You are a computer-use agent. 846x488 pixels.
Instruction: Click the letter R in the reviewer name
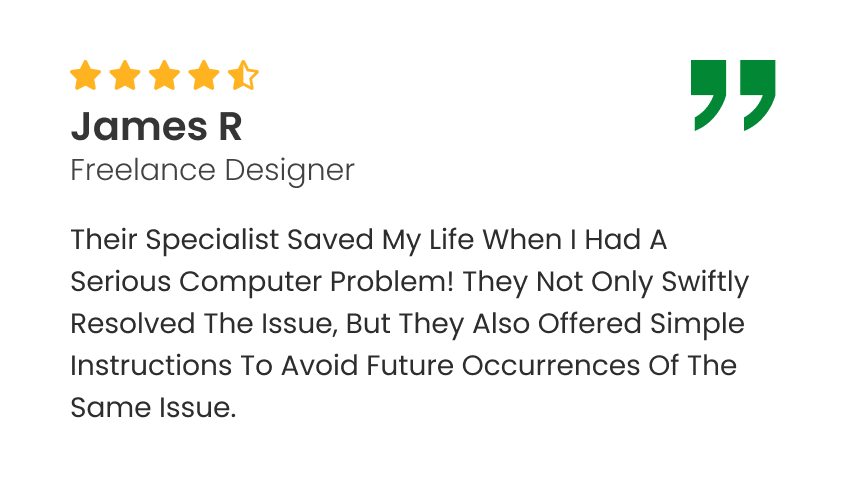230,127
